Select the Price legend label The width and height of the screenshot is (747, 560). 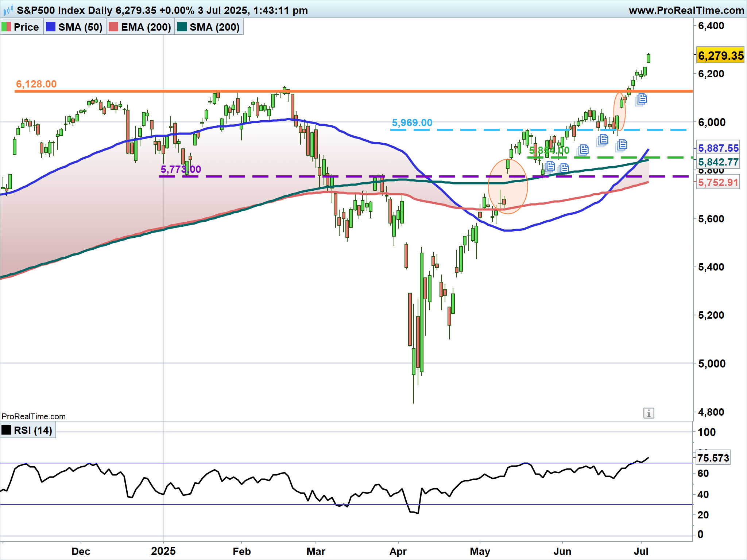pyautogui.click(x=26, y=27)
